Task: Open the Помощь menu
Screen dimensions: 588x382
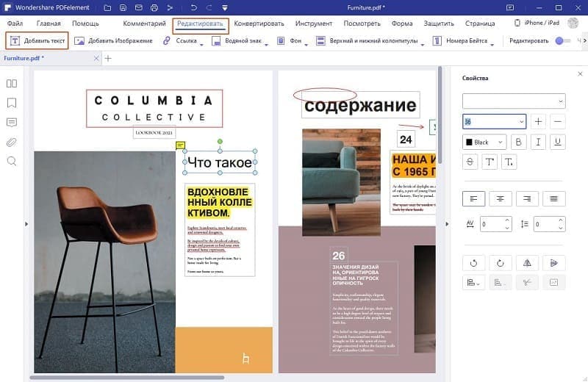Action: click(85, 24)
